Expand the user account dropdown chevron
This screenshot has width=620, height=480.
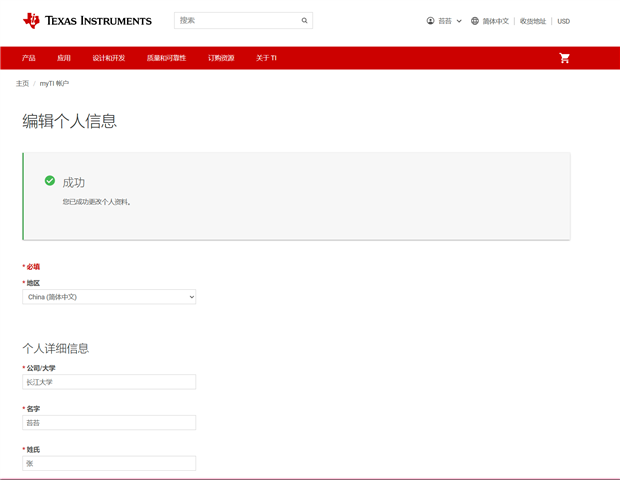(459, 21)
